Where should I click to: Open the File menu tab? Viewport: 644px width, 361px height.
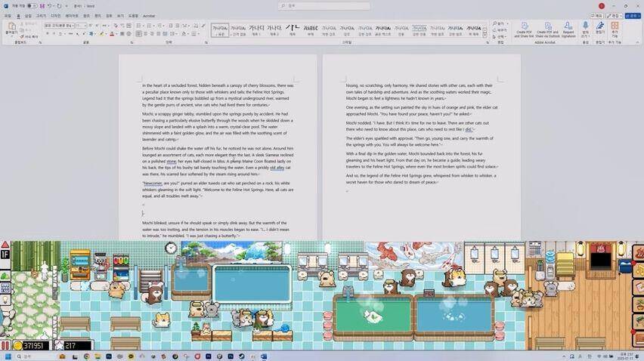tap(8, 16)
